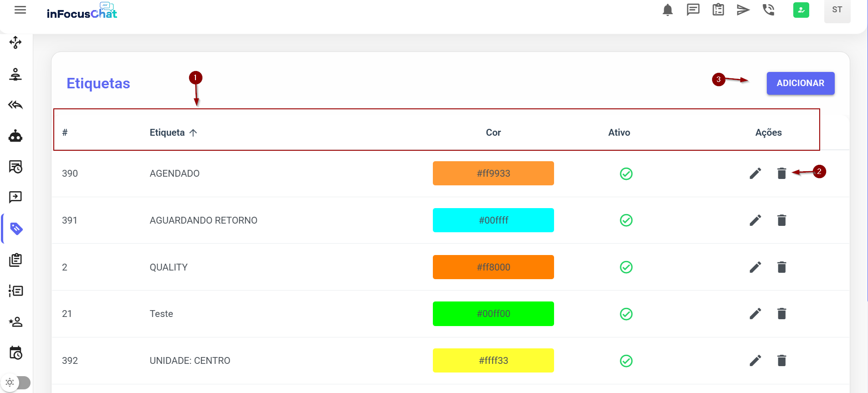Click the Cor column header
Screen dimensions: 868x393
[493, 133]
